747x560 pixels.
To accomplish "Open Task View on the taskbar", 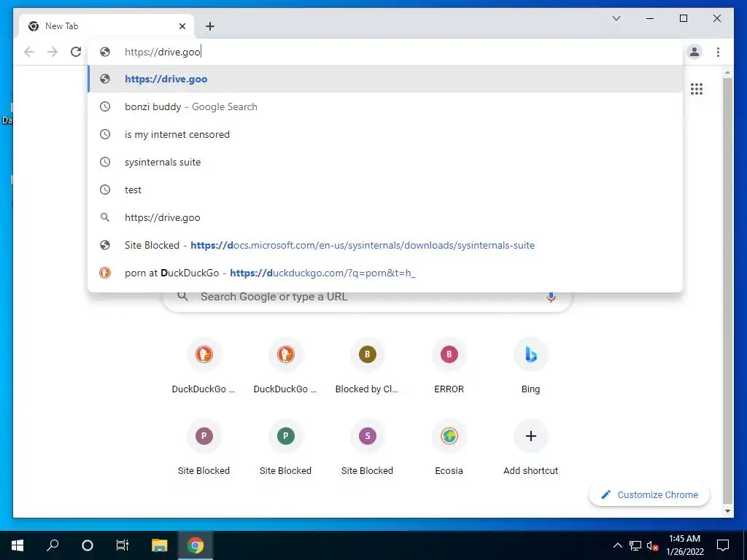I will (123, 545).
